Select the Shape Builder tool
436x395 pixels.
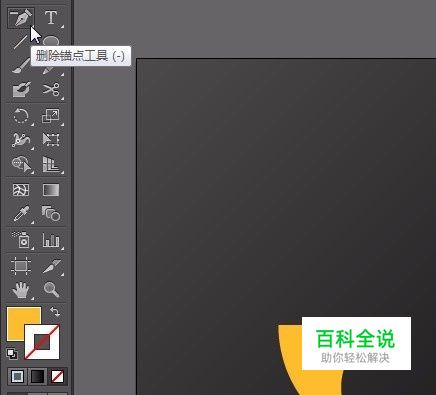[x=21, y=164]
